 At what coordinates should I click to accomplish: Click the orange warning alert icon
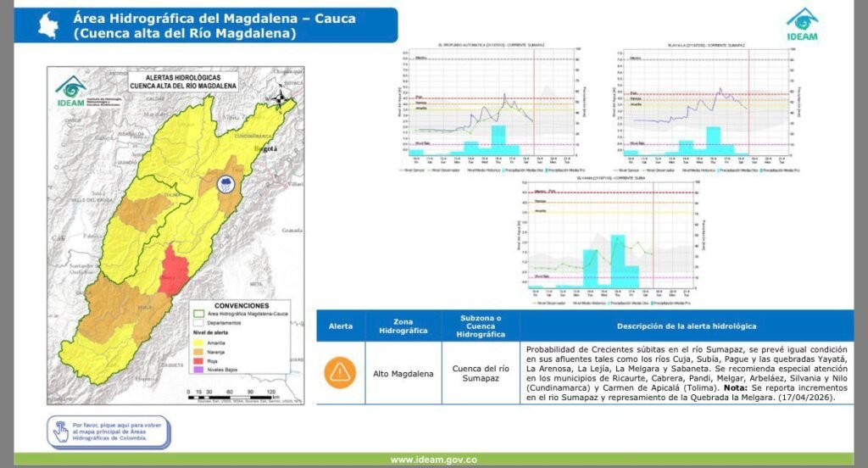(x=340, y=372)
